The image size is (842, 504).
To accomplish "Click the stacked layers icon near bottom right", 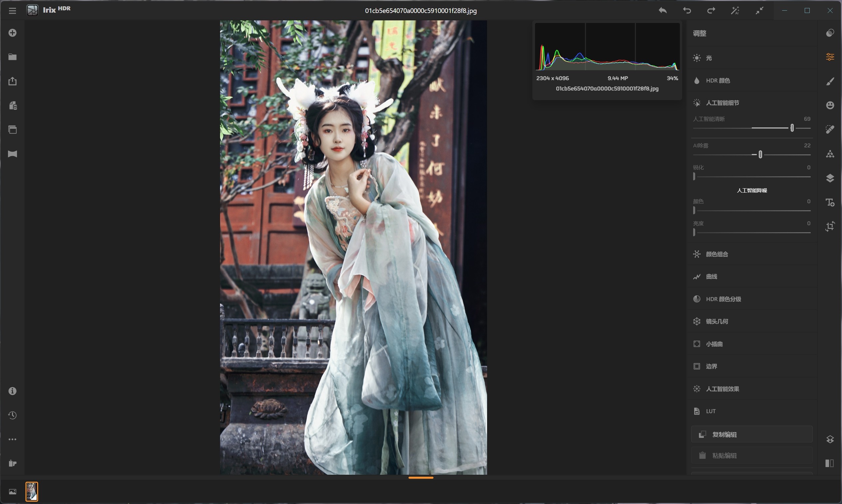I will click(x=830, y=439).
